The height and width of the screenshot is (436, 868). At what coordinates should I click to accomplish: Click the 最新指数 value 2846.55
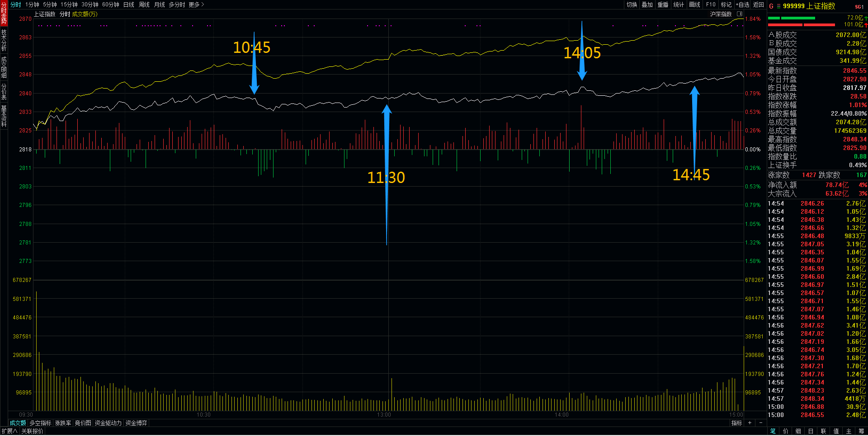click(x=854, y=71)
